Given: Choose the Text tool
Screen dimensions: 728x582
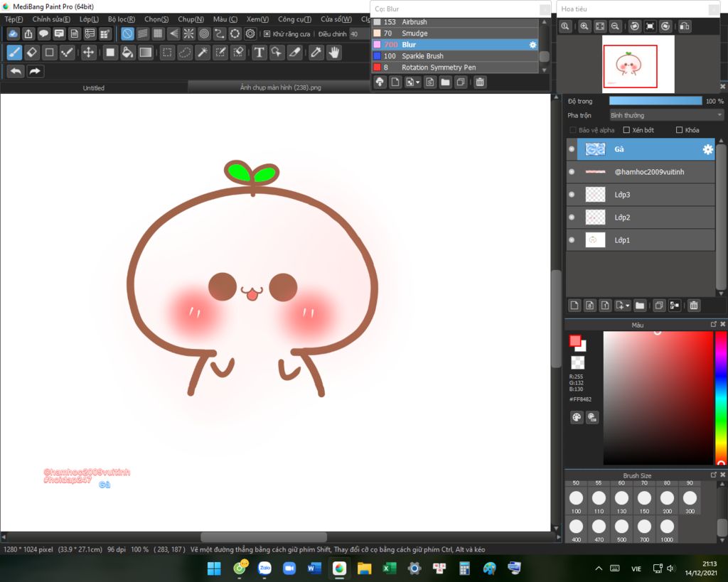Looking at the screenshot, I should pos(259,53).
